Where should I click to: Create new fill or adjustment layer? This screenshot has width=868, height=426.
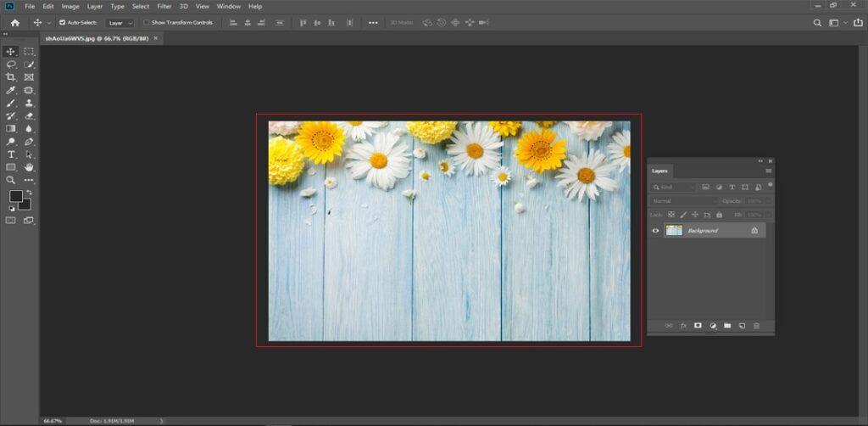(713, 326)
